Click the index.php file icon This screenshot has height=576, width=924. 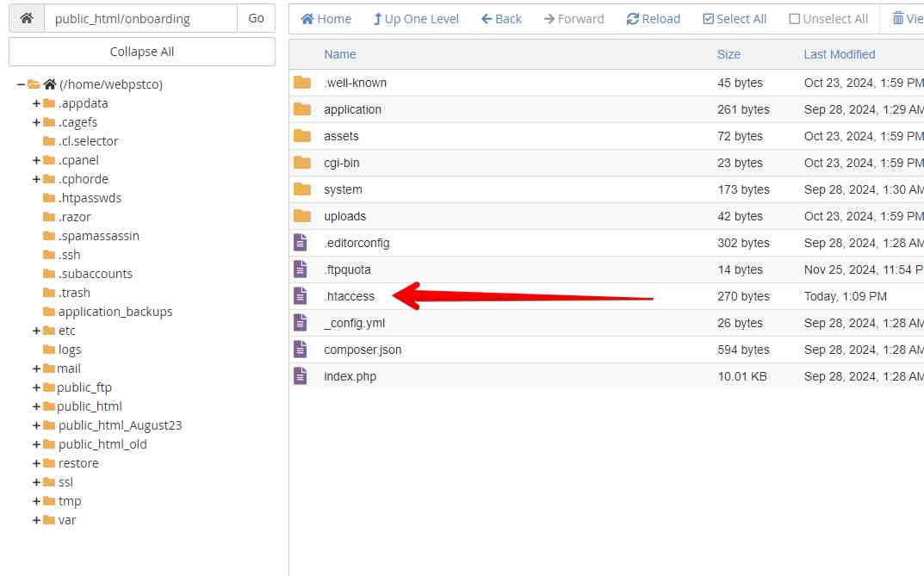pyautogui.click(x=301, y=376)
